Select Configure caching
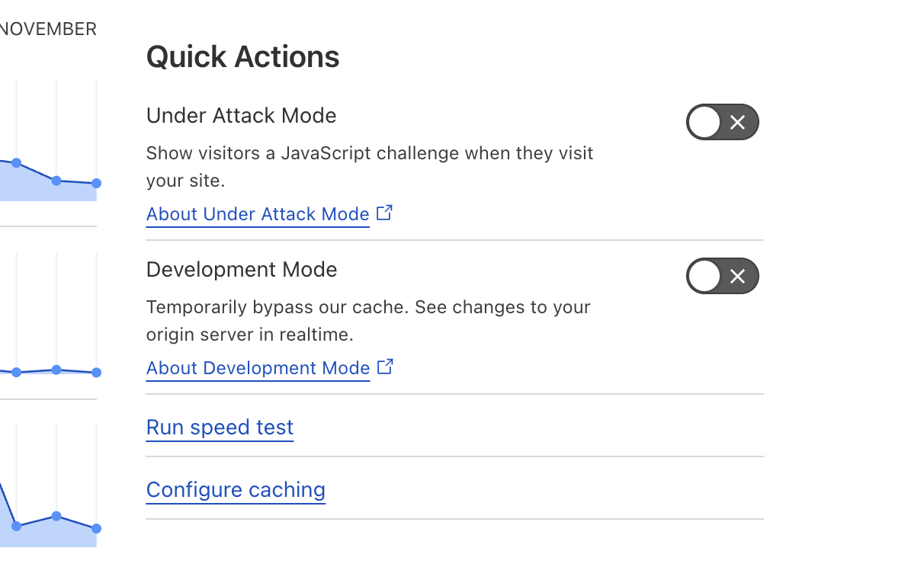The height and width of the screenshot is (567, 924). click(236, 489)
